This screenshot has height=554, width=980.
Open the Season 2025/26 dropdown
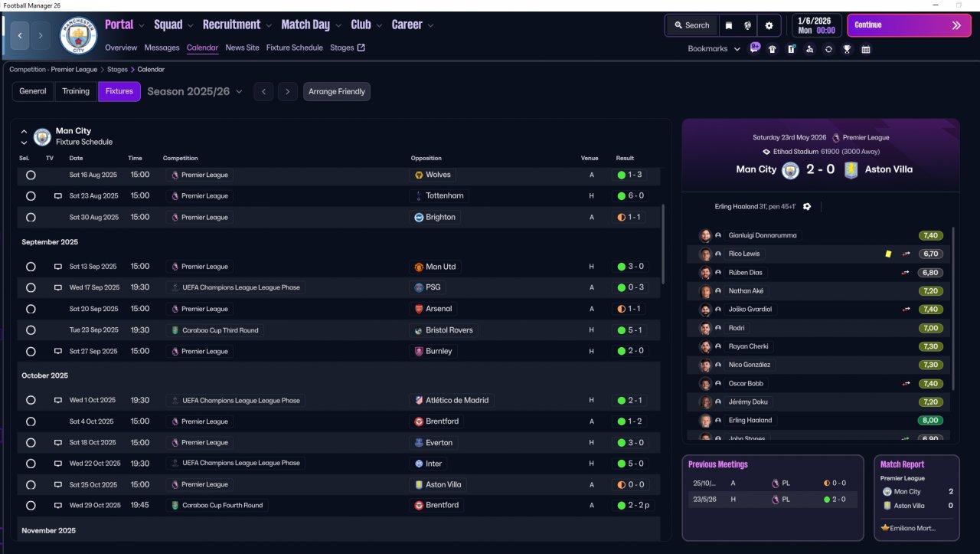coord(194,92)
